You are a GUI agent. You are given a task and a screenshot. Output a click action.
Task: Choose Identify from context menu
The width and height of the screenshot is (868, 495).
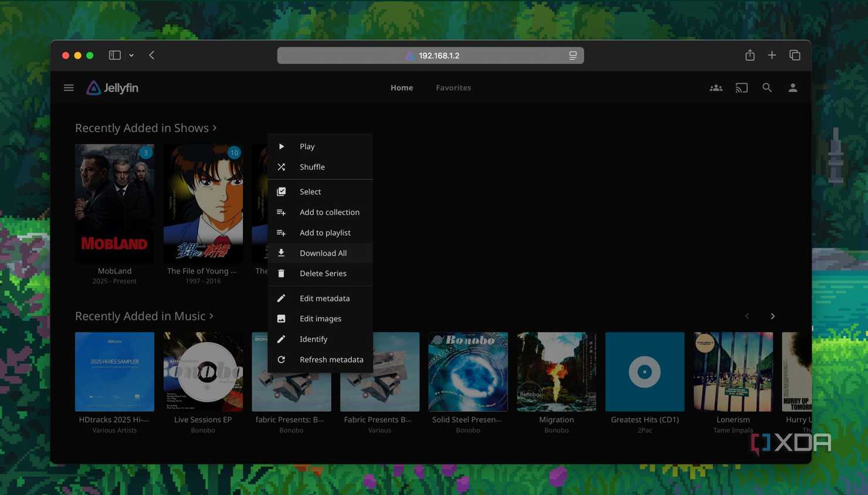[x=320, y=339]
